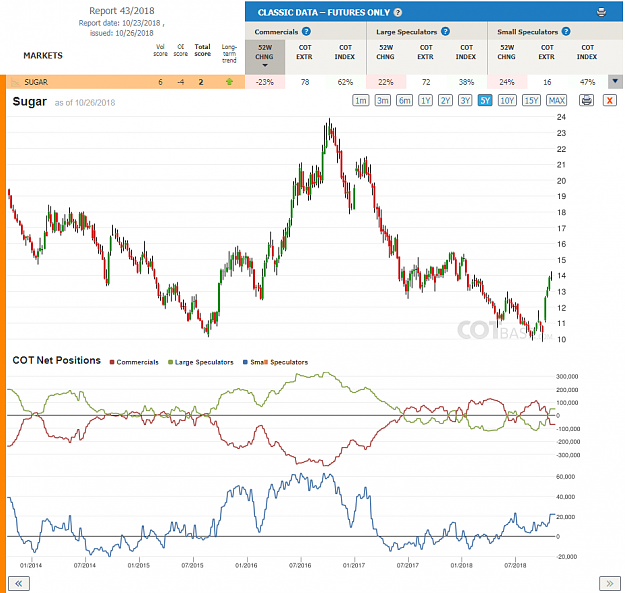Select the 15Y time range

532,100
